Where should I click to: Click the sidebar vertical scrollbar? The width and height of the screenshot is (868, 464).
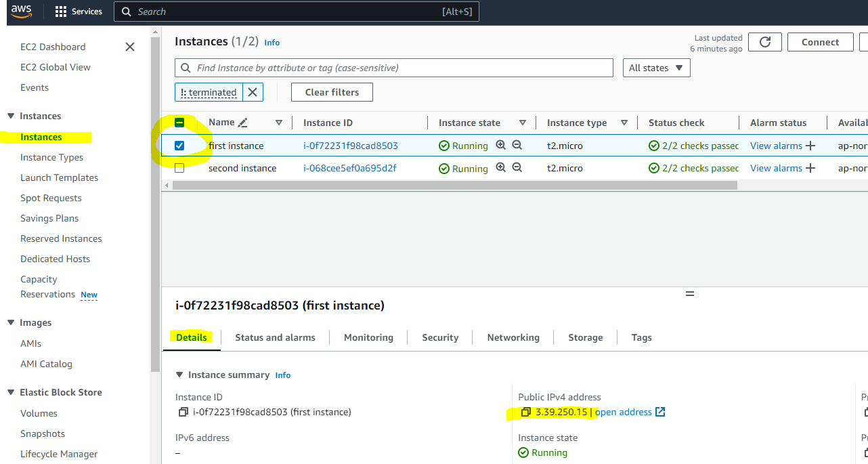pyautogui.click(x=155, y=203)
